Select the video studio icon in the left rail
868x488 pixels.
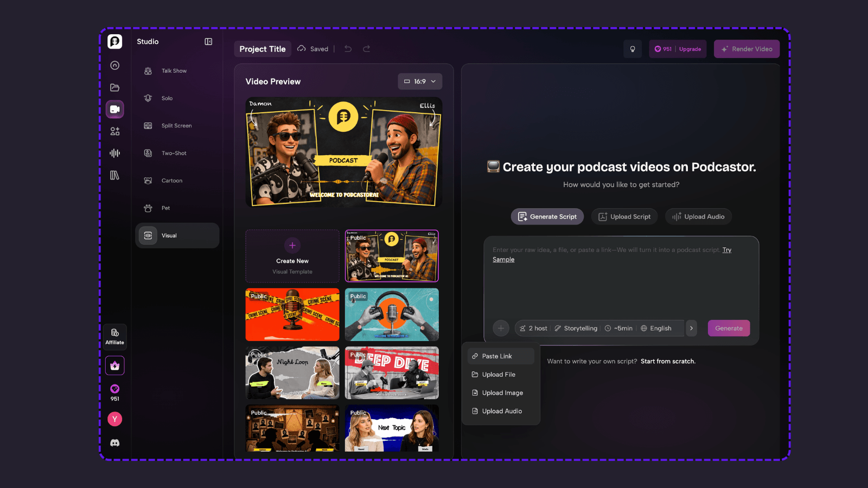click(x=114, y=109)
